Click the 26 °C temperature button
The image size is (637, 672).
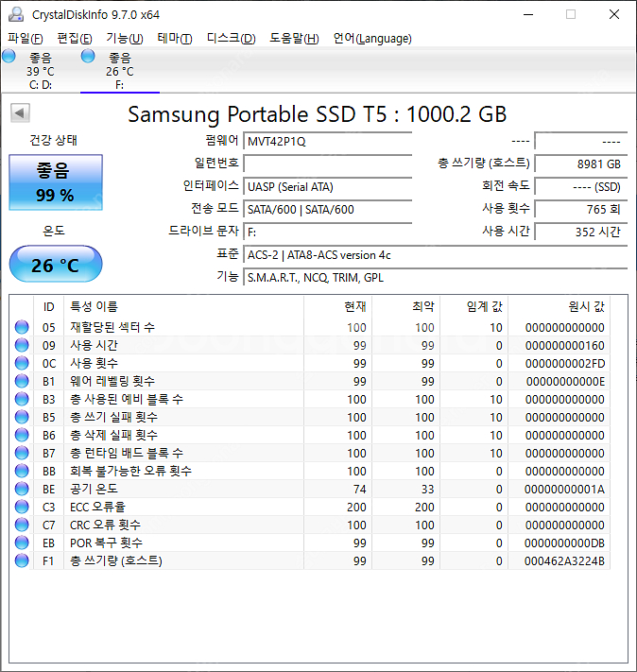click(56, 265)
